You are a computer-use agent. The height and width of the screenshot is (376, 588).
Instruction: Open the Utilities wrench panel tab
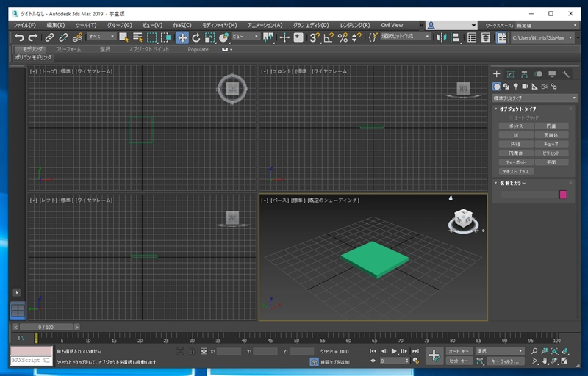(x=566, y=74)
